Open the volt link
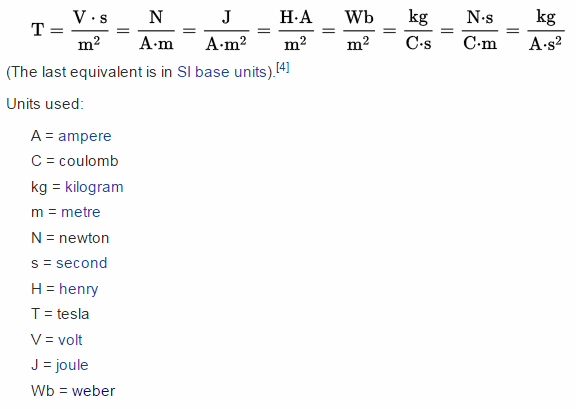Image resolution: width=576 pixels, height=409 pixels. pos(70,340)
